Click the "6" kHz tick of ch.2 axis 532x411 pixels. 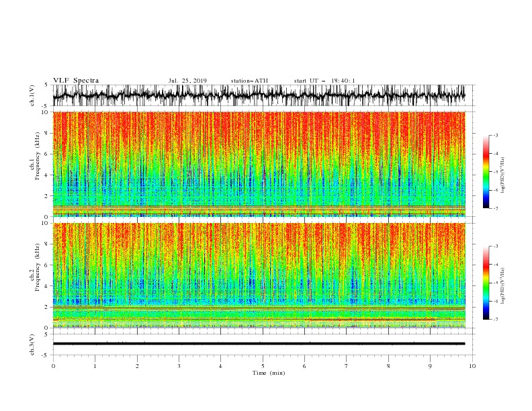tap(47, 265)
